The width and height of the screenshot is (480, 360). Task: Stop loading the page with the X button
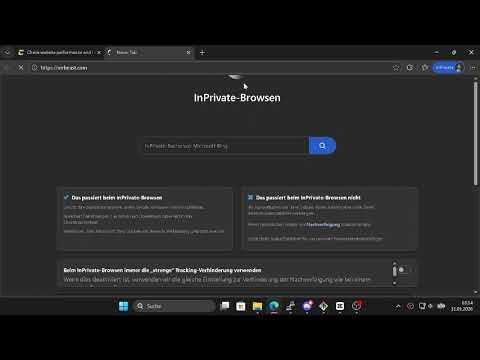(x=21, y=68)
